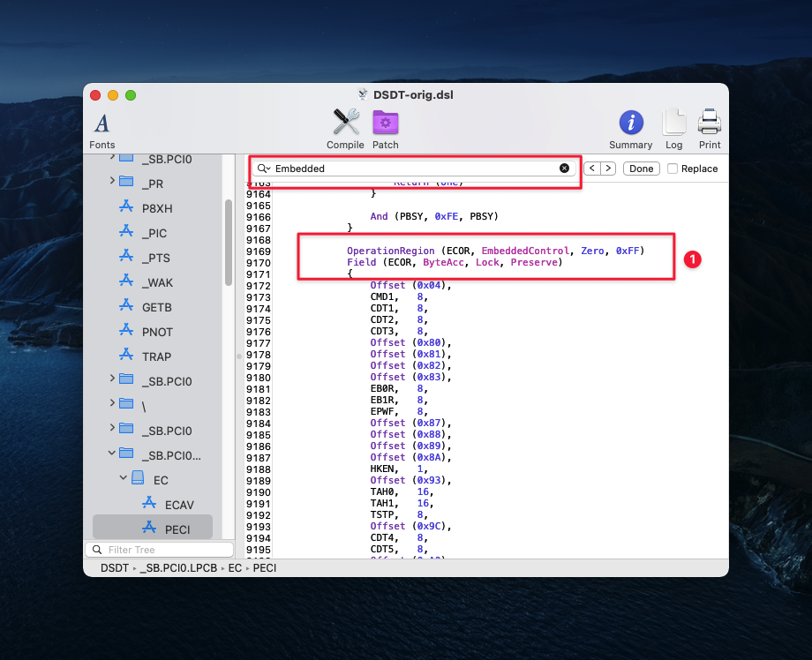Collapse the EC device node
This screenshot has width=812, height=660.
124,480
